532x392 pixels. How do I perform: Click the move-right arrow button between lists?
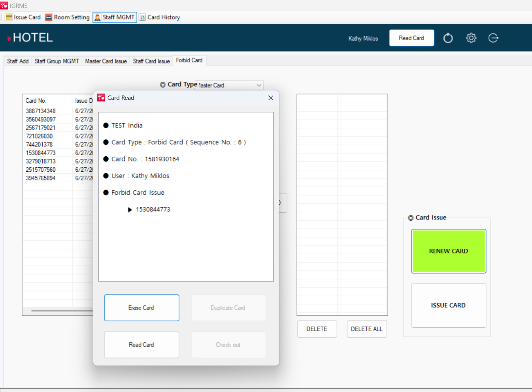(282, 203)
